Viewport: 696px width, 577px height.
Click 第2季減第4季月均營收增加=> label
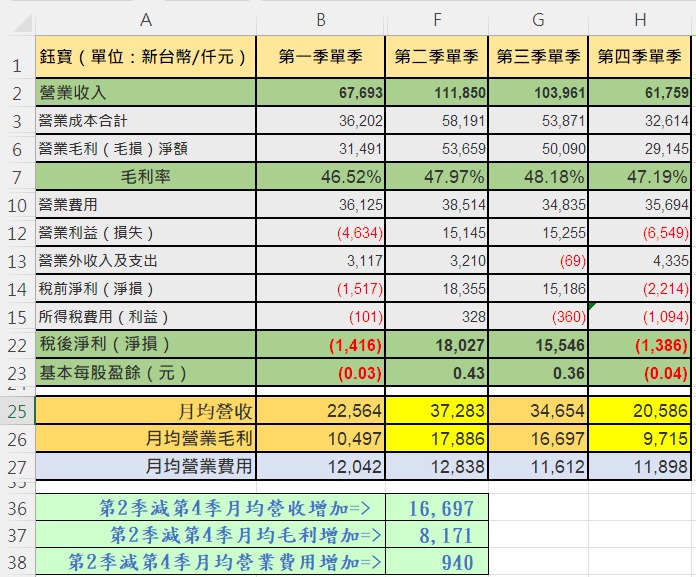[210, 508]
